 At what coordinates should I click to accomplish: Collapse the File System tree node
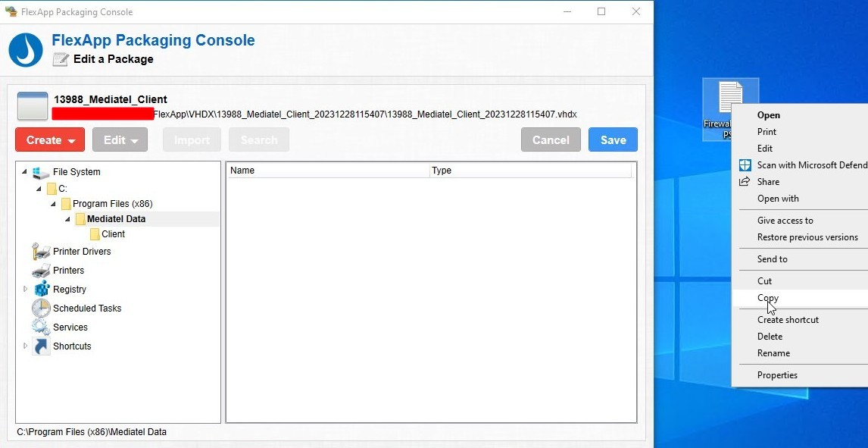(24, 171)
